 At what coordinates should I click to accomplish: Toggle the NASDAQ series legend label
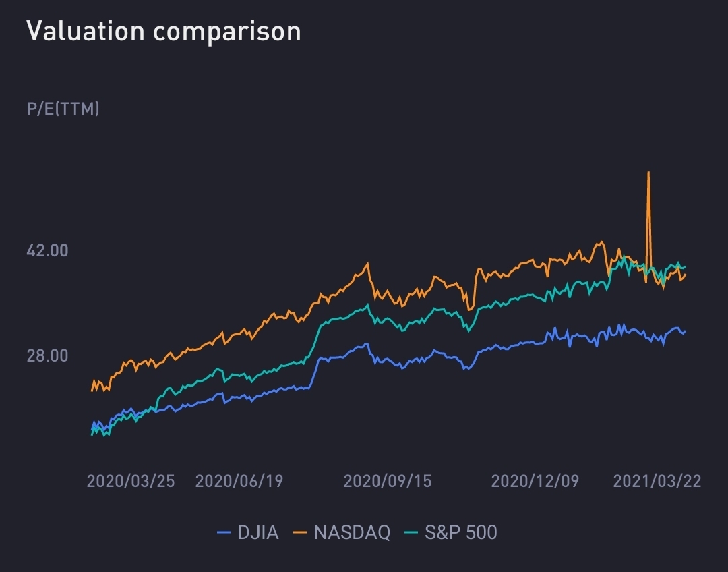pyautogui.click(x=352, y=532)
